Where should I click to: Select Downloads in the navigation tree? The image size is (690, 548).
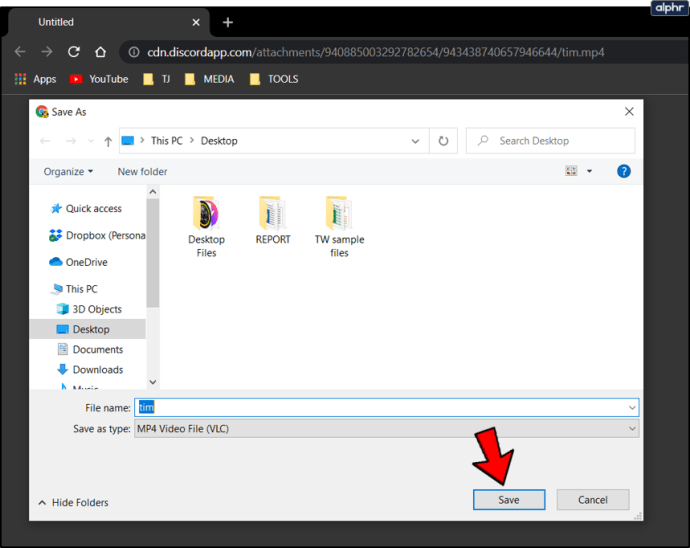(97, 370)
